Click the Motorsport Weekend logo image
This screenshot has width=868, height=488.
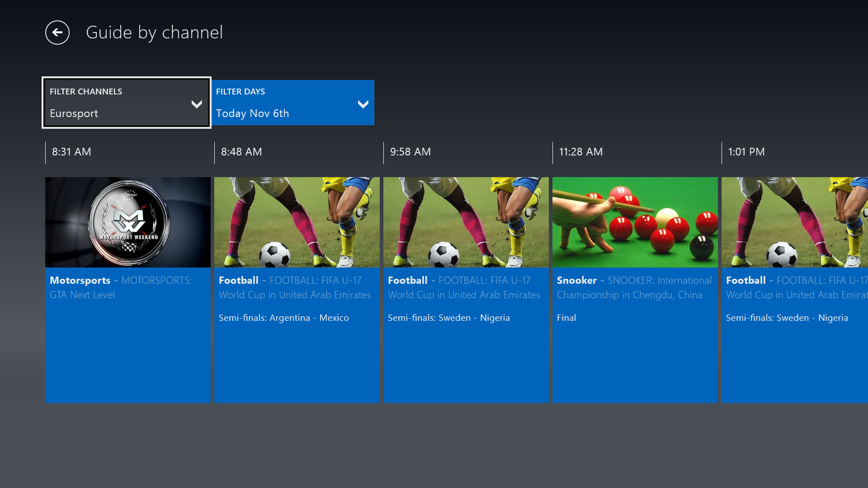(128, 222)
